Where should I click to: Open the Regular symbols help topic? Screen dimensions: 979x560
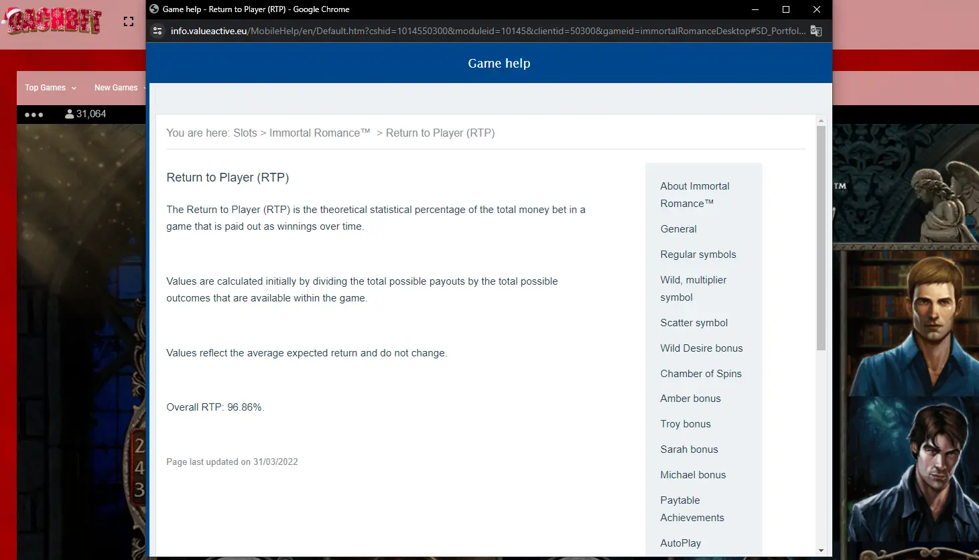click(698, 255)
